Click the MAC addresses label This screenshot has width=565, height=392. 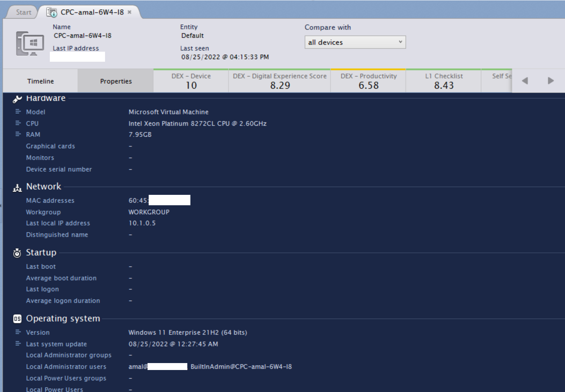50,201
